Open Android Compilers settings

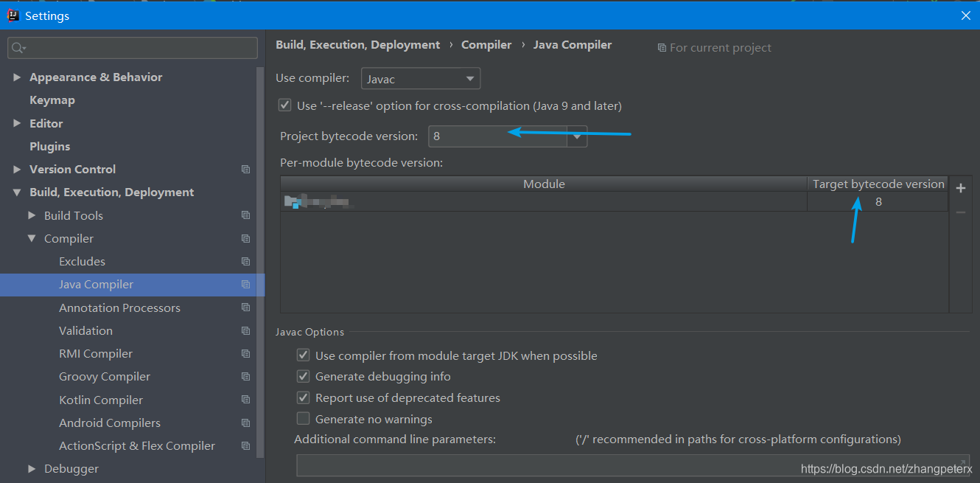click(x=110, y=423)
